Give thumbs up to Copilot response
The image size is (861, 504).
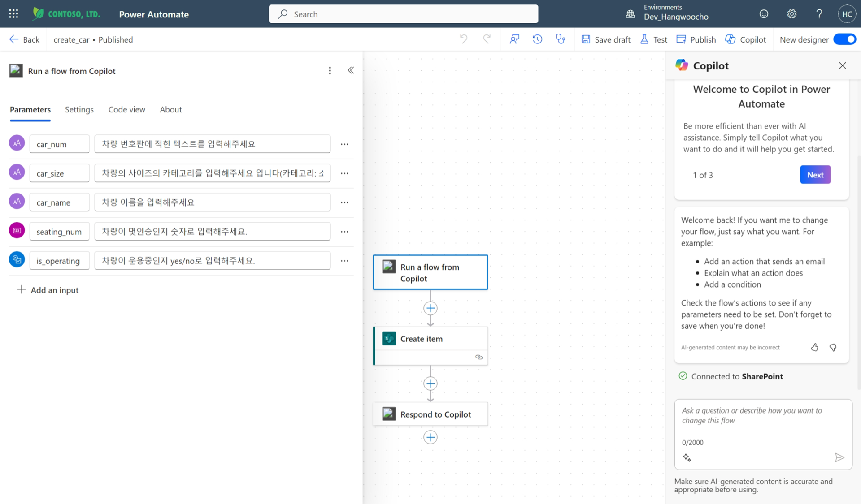pyautogui.click(x=814, y=347)
